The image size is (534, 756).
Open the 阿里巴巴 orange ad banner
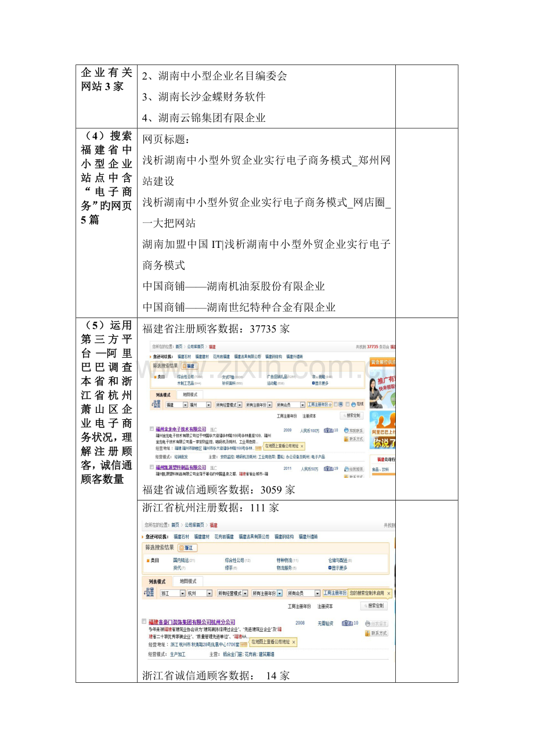(383, 430)
